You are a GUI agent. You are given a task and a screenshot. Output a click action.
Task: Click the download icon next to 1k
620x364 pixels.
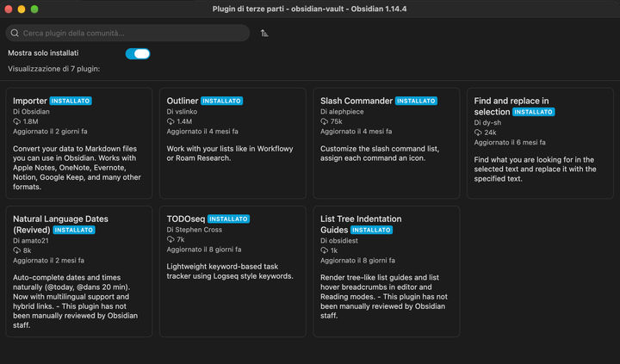click(325, 250)
